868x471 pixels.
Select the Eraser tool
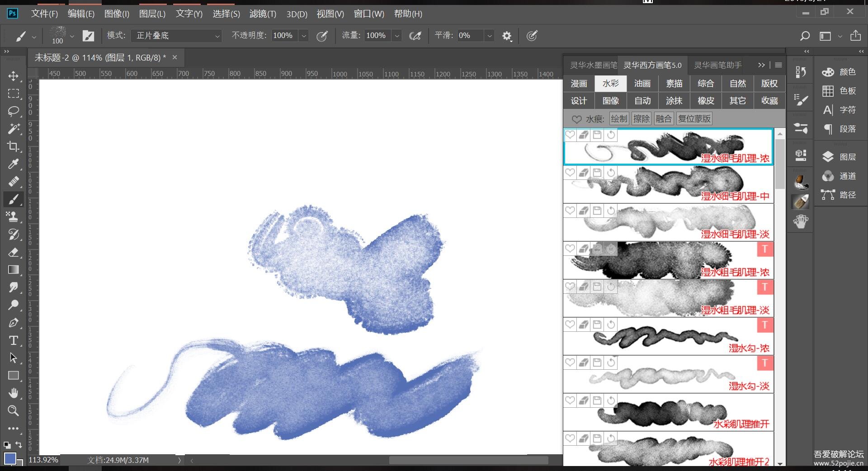[14, 252]
